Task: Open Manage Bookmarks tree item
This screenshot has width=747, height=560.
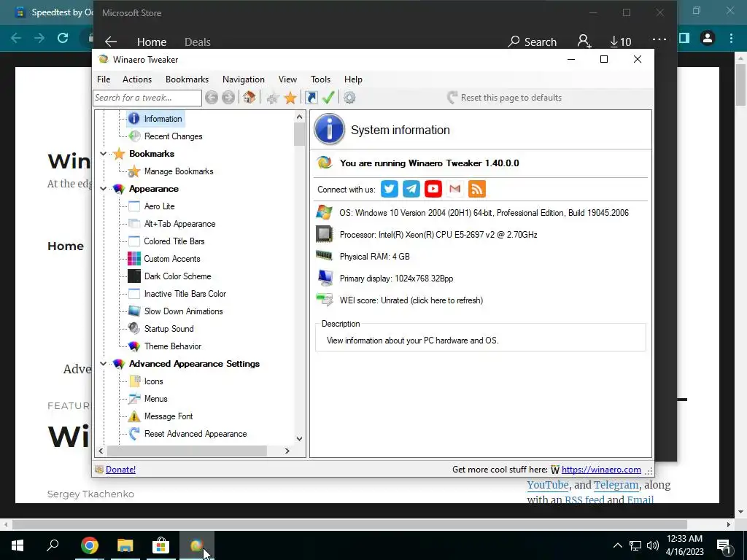Action: [179, 171]
